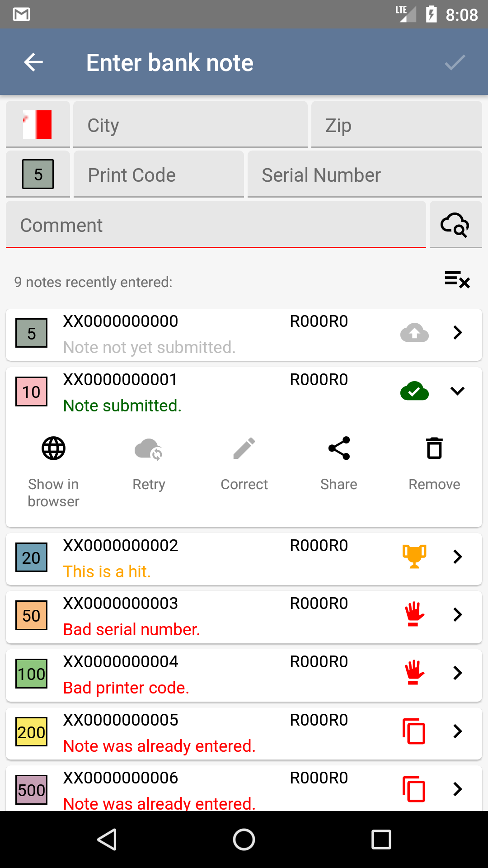The image size is (488, 868).
Task: Tap the duplicate icon for XX0000000006
Action: coord(414,789)
